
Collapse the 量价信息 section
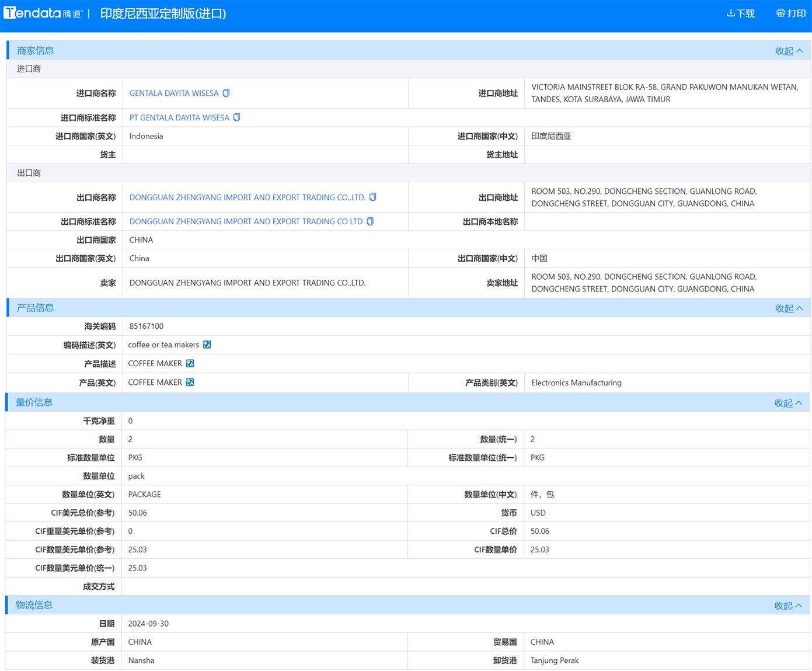tap(787, 403)
